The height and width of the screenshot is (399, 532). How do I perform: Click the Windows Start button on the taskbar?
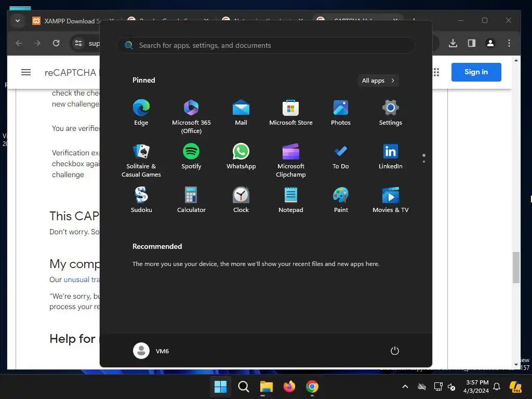(220, 387)
